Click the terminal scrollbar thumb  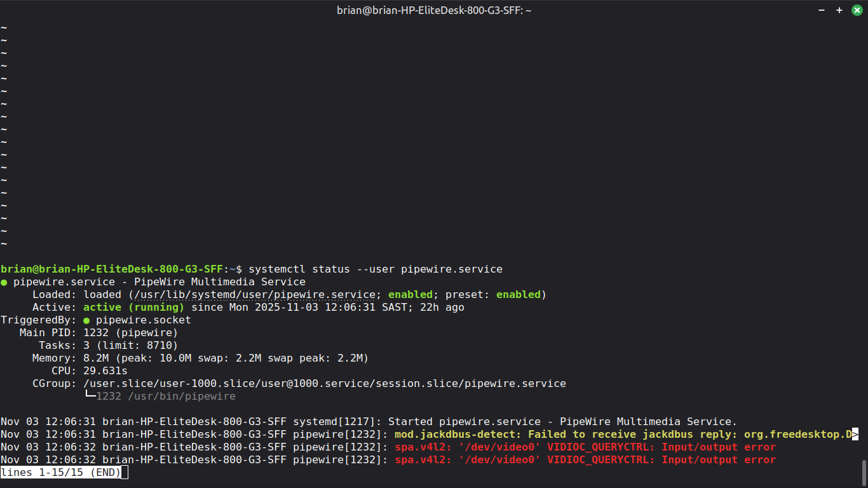click(864, 472)
